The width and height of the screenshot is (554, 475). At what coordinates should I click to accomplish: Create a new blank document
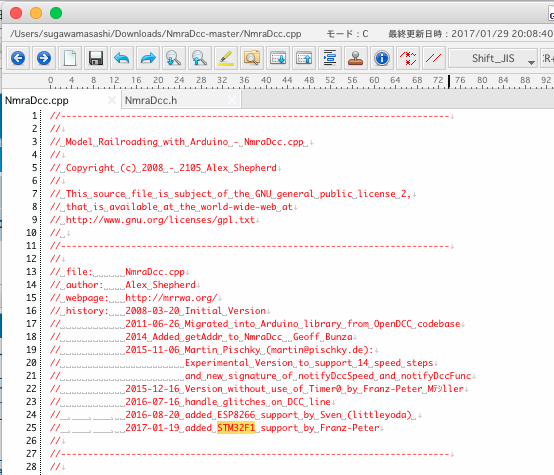tap(70, 58)
